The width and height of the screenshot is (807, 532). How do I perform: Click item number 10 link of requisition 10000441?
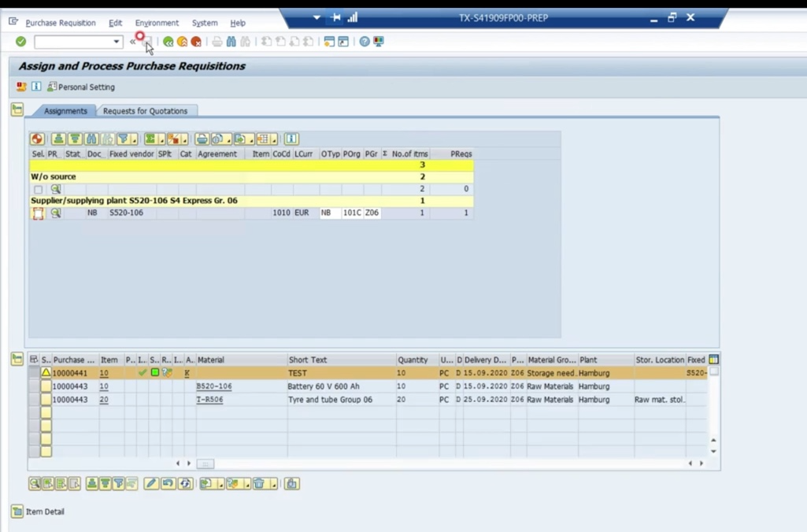(x=104, y=372)
